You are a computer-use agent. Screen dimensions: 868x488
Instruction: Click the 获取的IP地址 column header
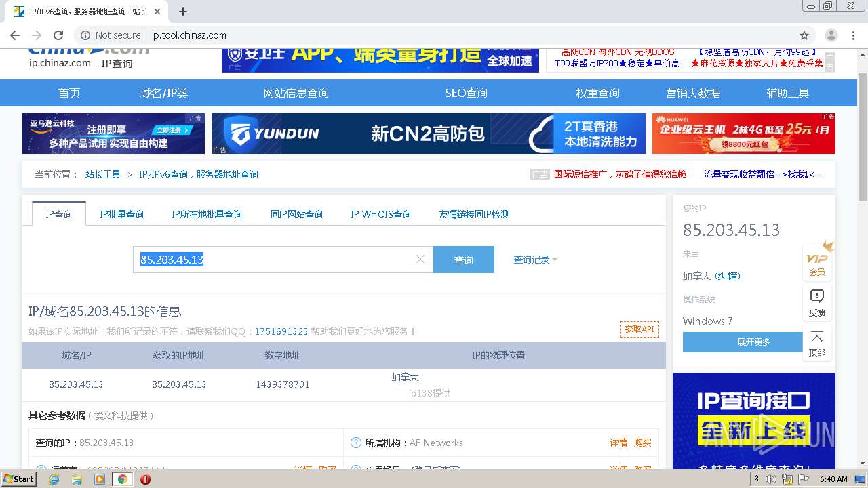coord(179,355)
